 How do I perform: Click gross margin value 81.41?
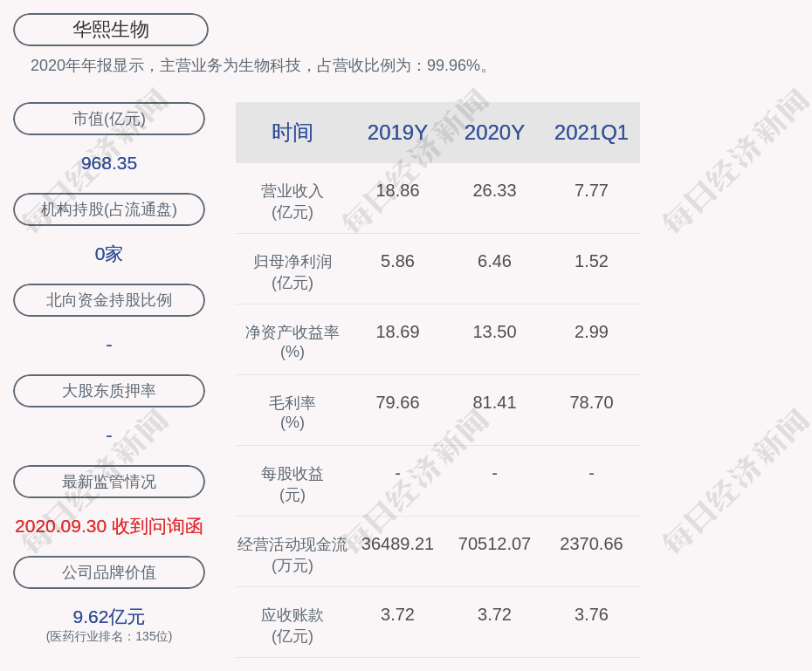click(x=494, y=402)
